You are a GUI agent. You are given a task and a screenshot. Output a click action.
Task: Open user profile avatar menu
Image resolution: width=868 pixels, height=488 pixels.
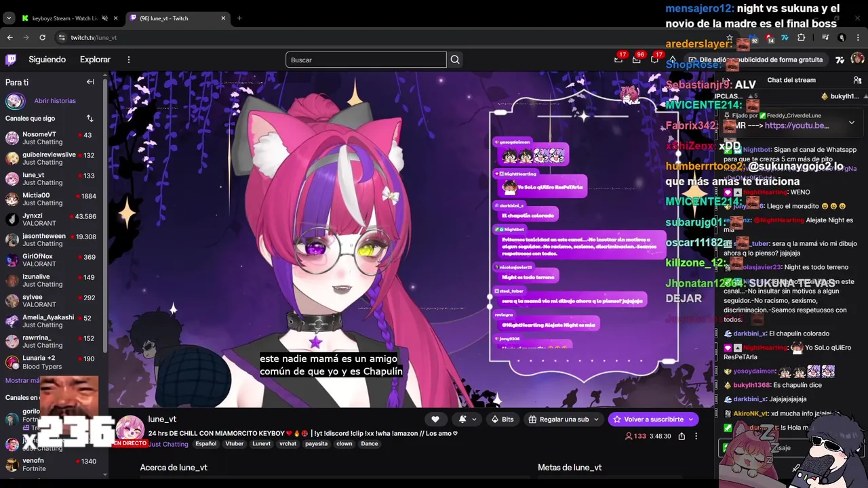857,60
